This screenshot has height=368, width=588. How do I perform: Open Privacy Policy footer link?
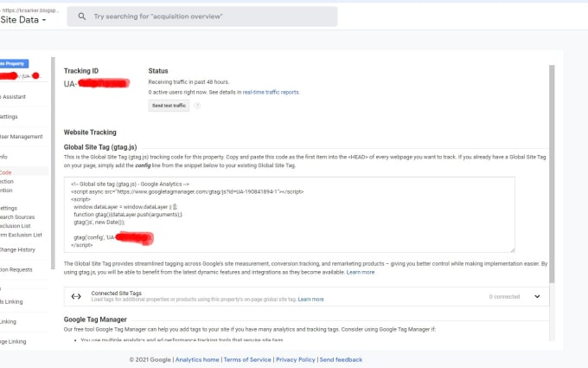tap(296, 359)
